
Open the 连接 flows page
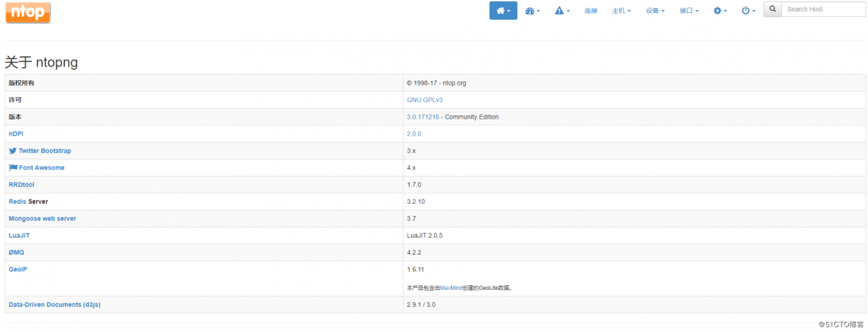click(591, 11)
